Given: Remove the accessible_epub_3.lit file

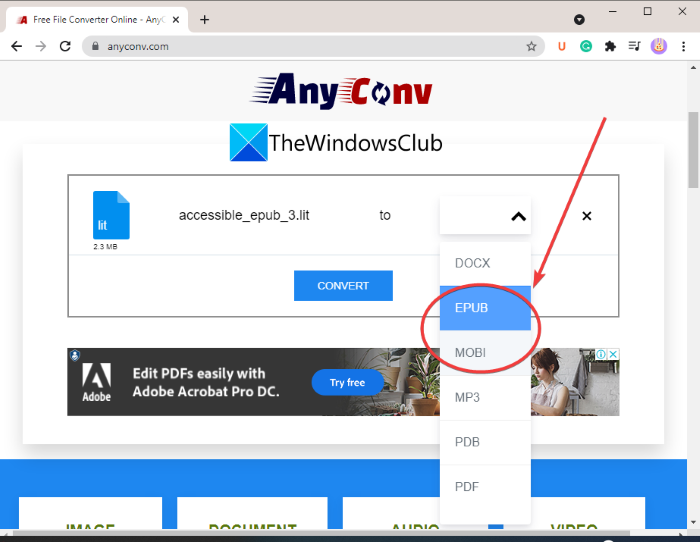Looking at the screenshot, I should [587, 216].
